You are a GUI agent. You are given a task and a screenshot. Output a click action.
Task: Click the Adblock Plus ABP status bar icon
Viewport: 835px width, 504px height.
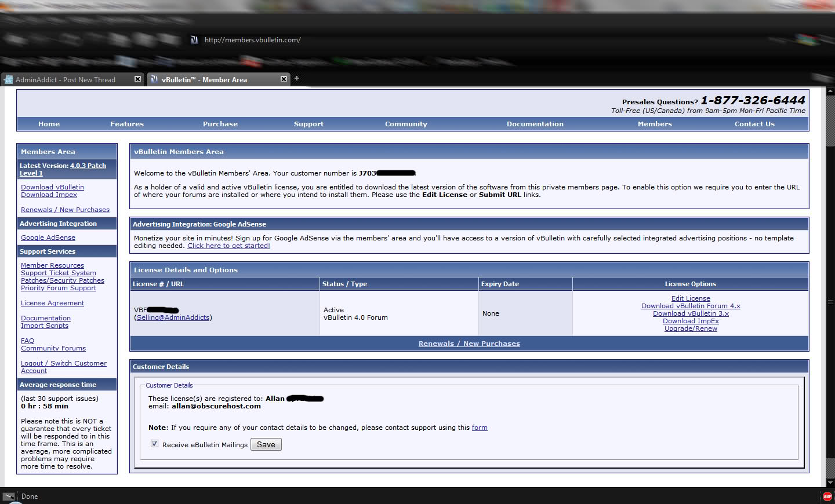tap(827, 496)
